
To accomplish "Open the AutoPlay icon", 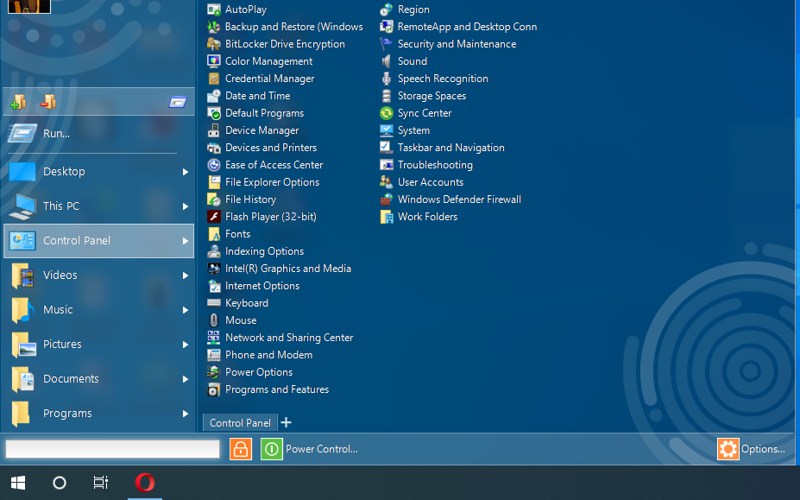I will [214, 9].
